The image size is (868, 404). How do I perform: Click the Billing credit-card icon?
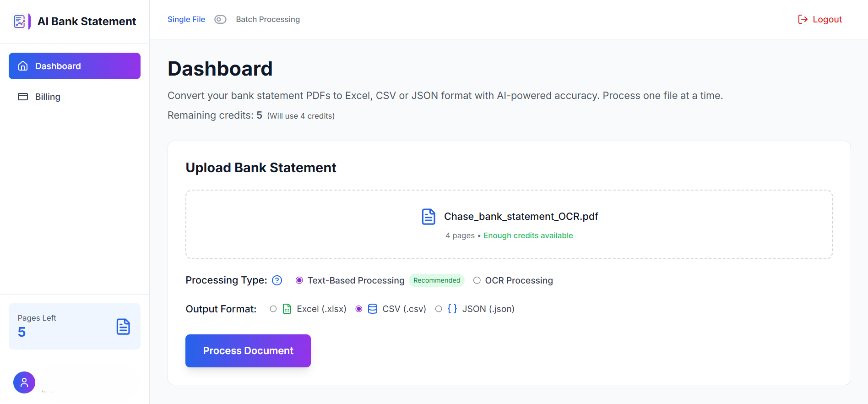tap(23, 97)
